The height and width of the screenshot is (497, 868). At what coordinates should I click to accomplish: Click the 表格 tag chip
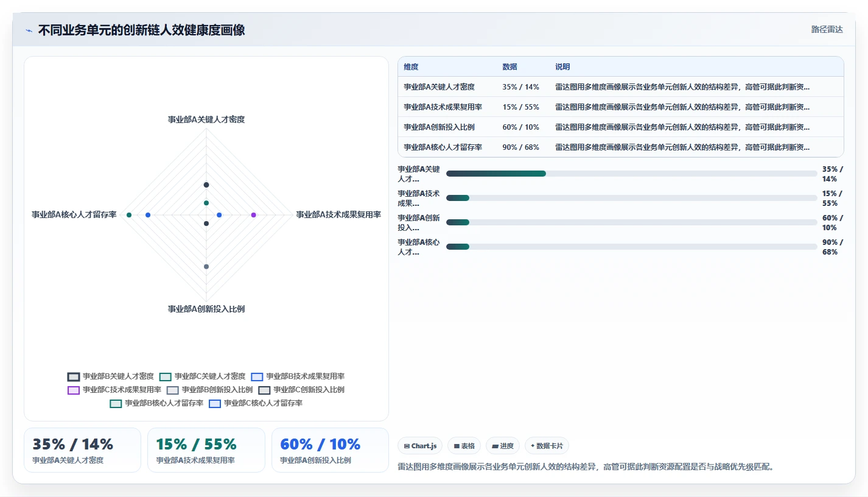(x=464, y=446)
